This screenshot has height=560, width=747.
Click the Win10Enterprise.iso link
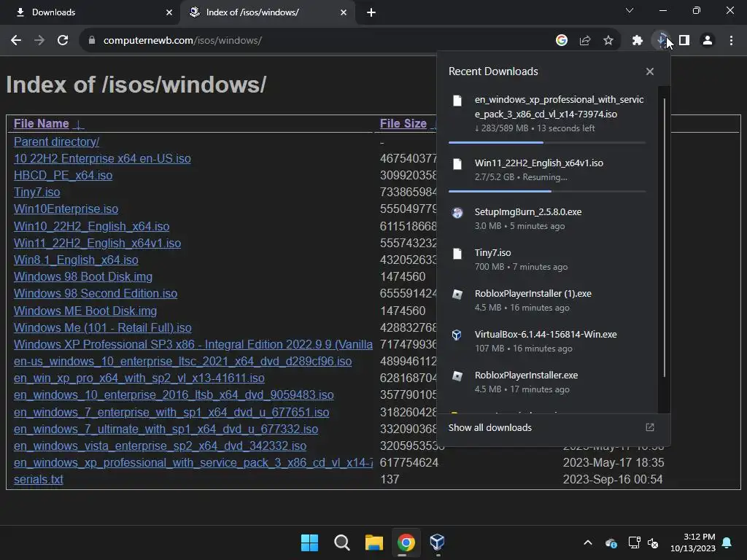(66, 209)
